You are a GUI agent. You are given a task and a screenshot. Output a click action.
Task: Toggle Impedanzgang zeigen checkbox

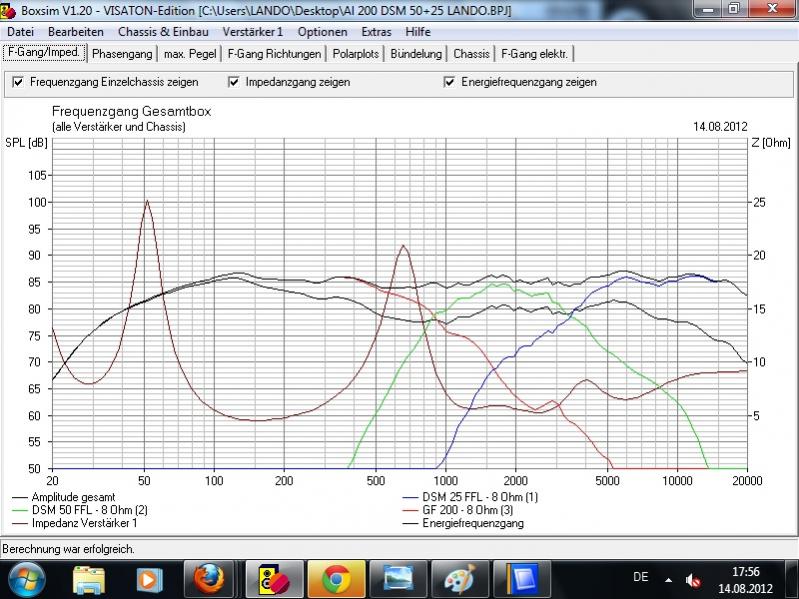pos(234,82)
